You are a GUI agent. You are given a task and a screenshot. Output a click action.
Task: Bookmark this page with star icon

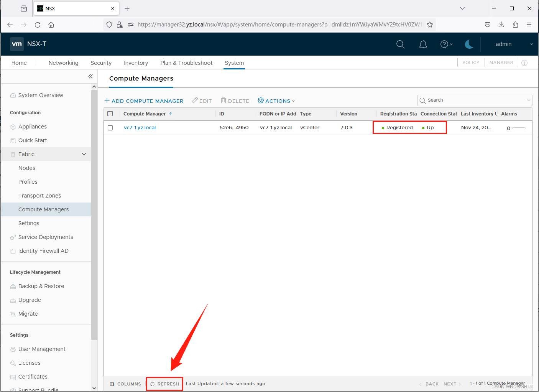pyautogui.click(x=430, y=25)
